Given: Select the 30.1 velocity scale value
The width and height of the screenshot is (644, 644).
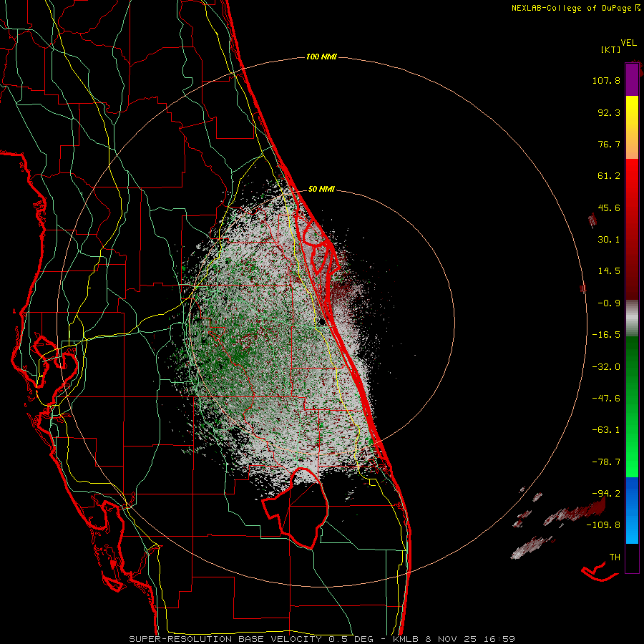Looking at the screenshot, I should (x=609, y=240).
